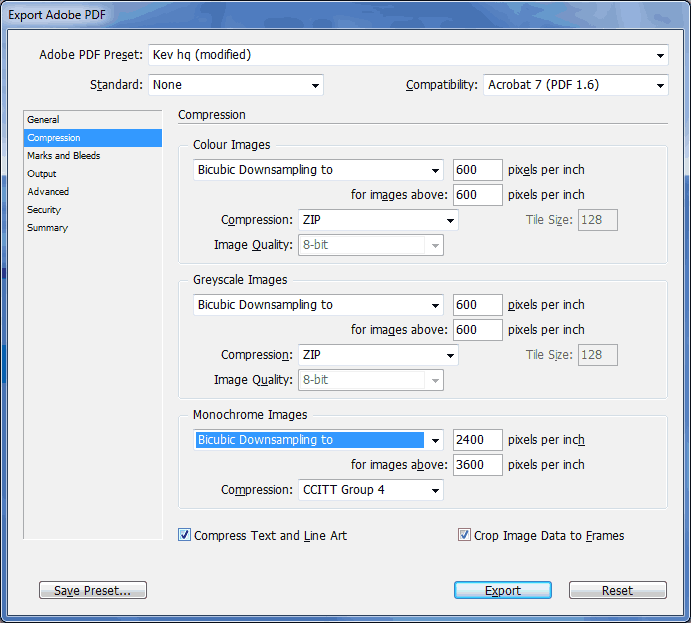Select the Advanced category
Viewport: 691px width, 623px height.
93,192
